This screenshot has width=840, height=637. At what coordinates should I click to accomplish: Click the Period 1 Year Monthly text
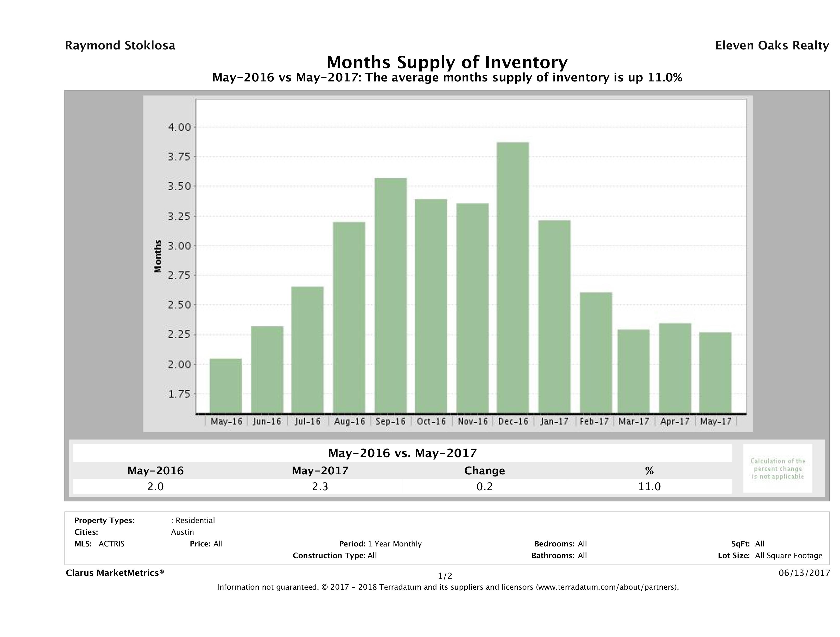click(x=380, y=544)
